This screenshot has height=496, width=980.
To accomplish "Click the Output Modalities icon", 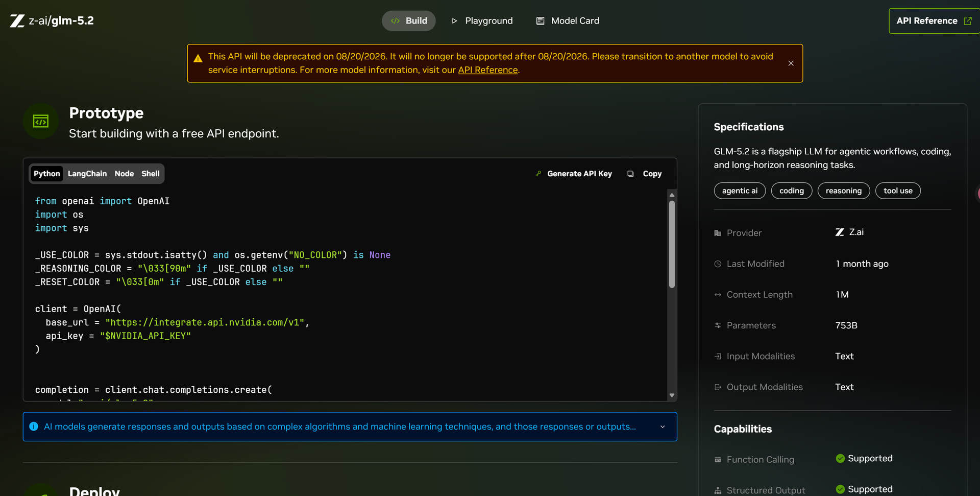I will pos(718,387).
